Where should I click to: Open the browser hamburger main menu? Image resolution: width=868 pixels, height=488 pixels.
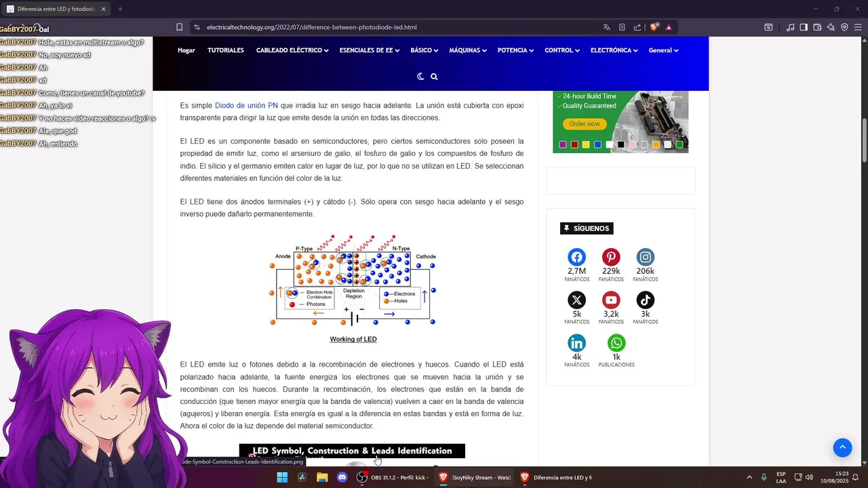859,27
